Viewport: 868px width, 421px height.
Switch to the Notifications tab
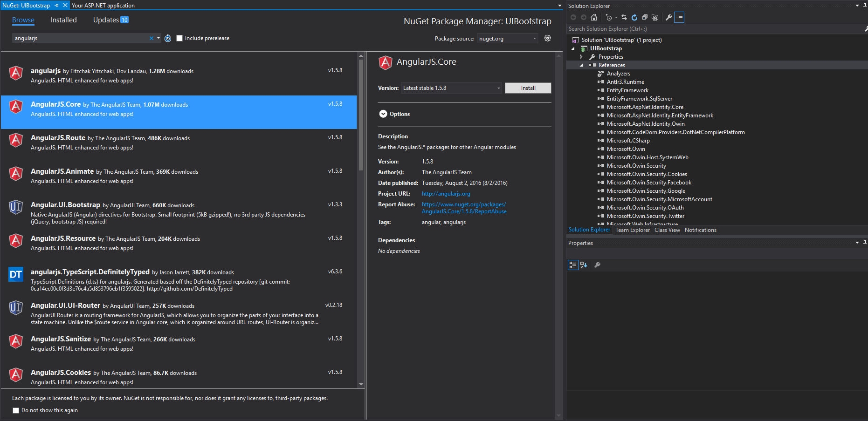[x=700, y=230]
